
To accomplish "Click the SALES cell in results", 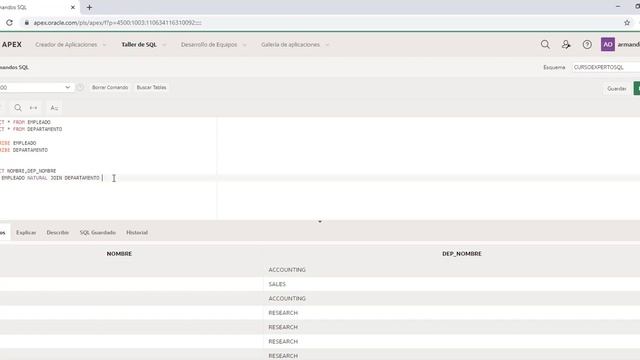I will pos(277,284).
